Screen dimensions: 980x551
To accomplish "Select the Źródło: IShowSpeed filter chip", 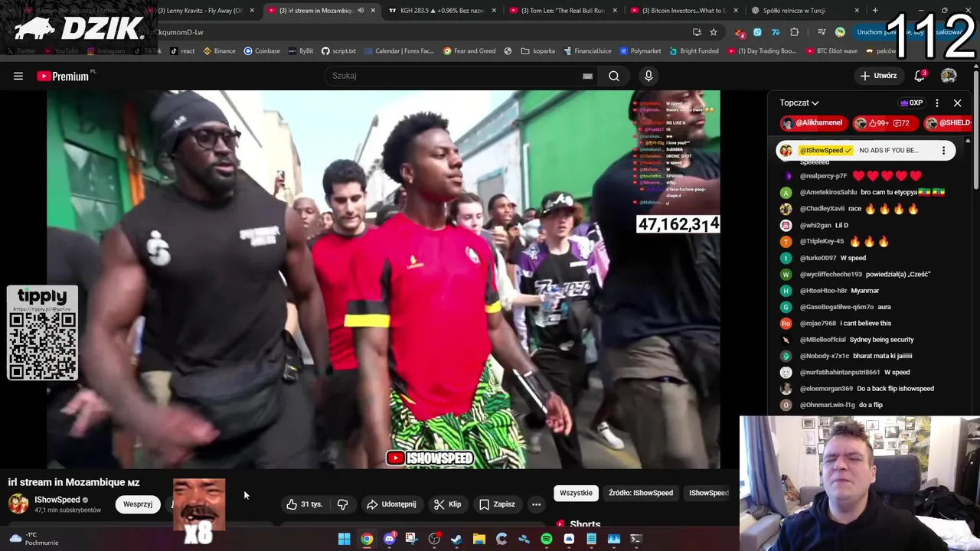I will coord(641,493).
